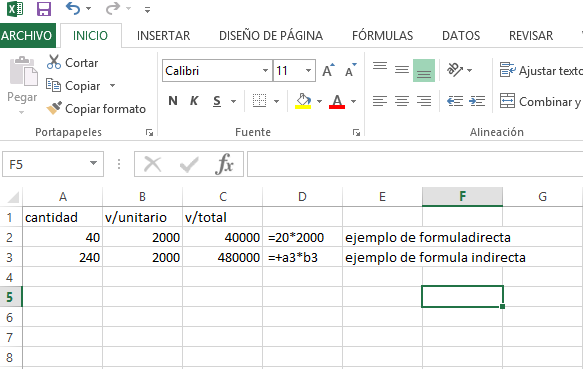Increase font size with the larger A icon
The width and height of the screenshot is (583, 369).
(328, 70)
